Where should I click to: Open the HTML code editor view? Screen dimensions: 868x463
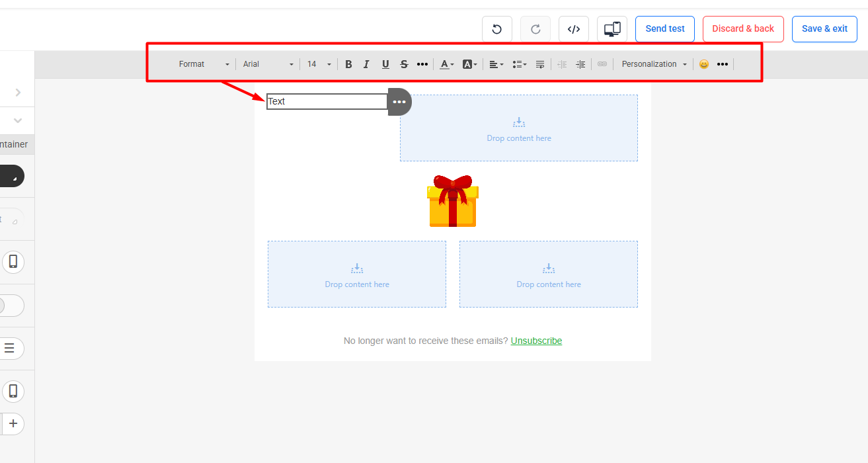tap(574, 29)
